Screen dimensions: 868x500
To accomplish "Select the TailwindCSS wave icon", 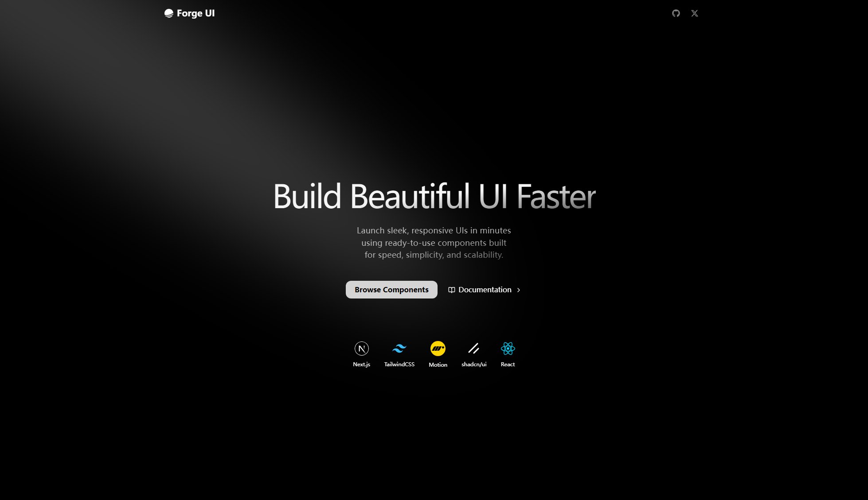I will click(399, 349).
